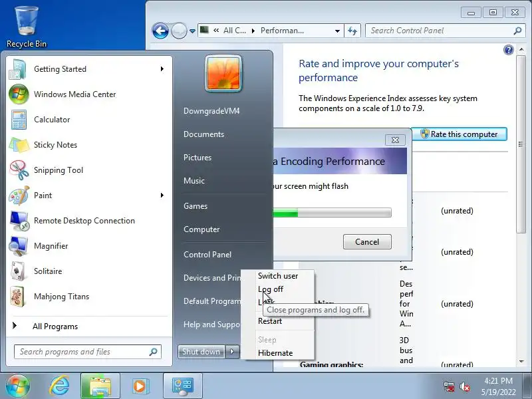532x399 pixels.
Task: Click the scrollbar down arrow in Control Panel
Action: [521, 362]
